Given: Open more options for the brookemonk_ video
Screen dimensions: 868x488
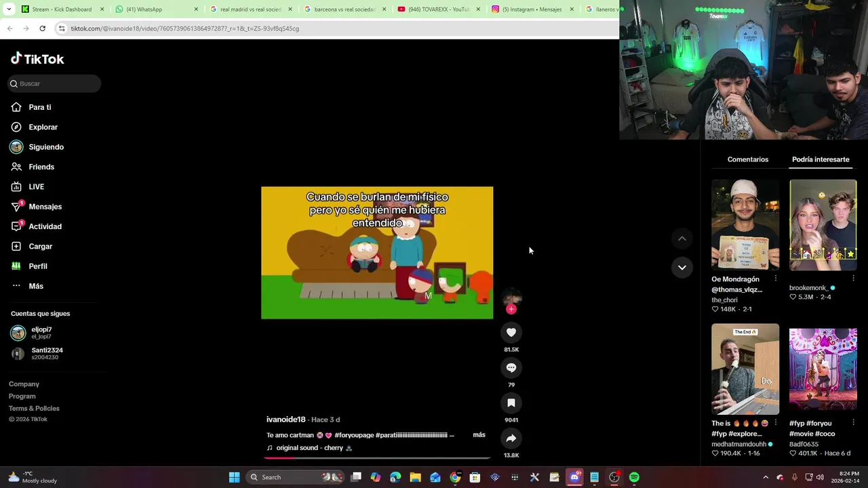Looking at the screenshot, I should [853, 279].
